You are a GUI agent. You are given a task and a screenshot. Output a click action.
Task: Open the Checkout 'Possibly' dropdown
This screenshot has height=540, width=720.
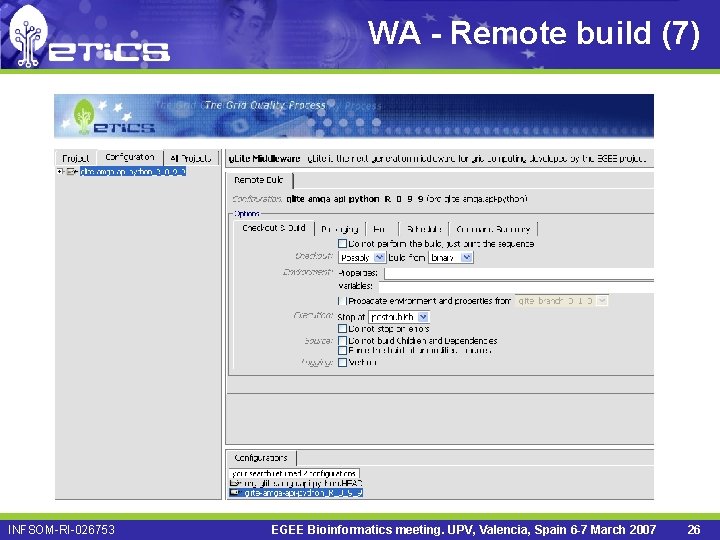(361, 258)
